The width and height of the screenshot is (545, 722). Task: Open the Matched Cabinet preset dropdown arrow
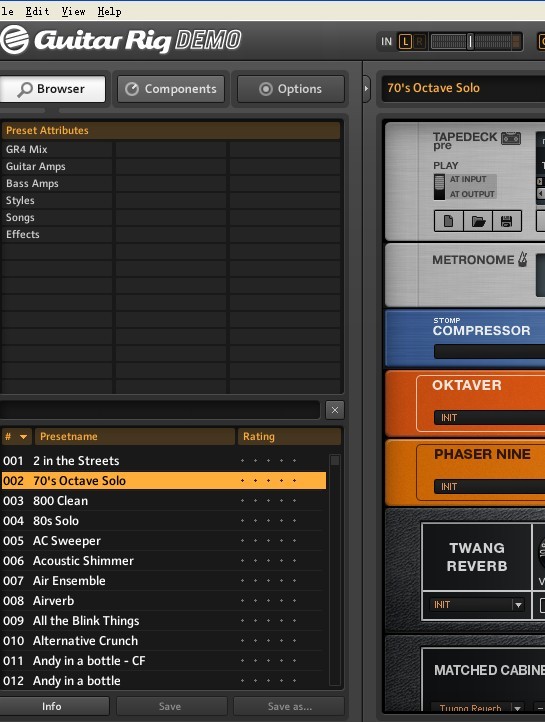tap(518, 708)
